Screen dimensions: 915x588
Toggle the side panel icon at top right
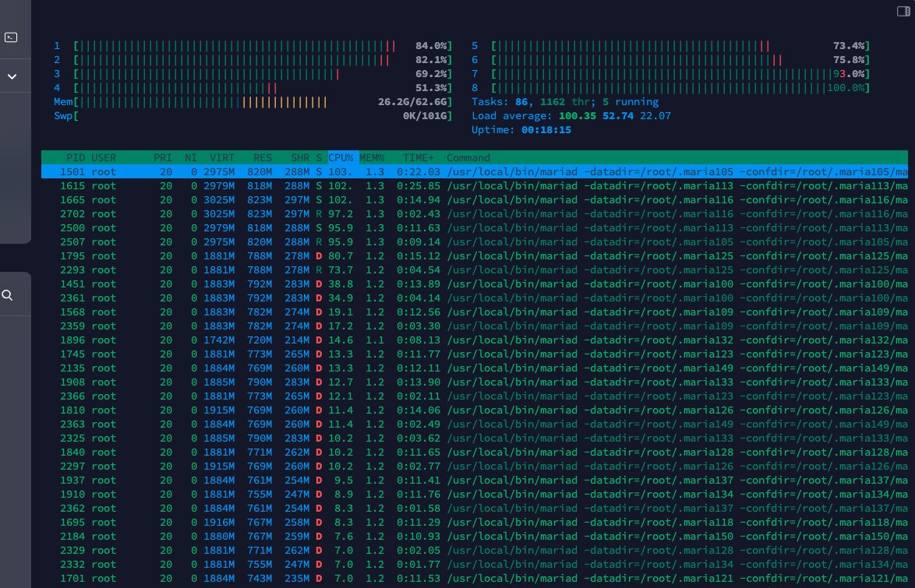click(x=903, y=11)
